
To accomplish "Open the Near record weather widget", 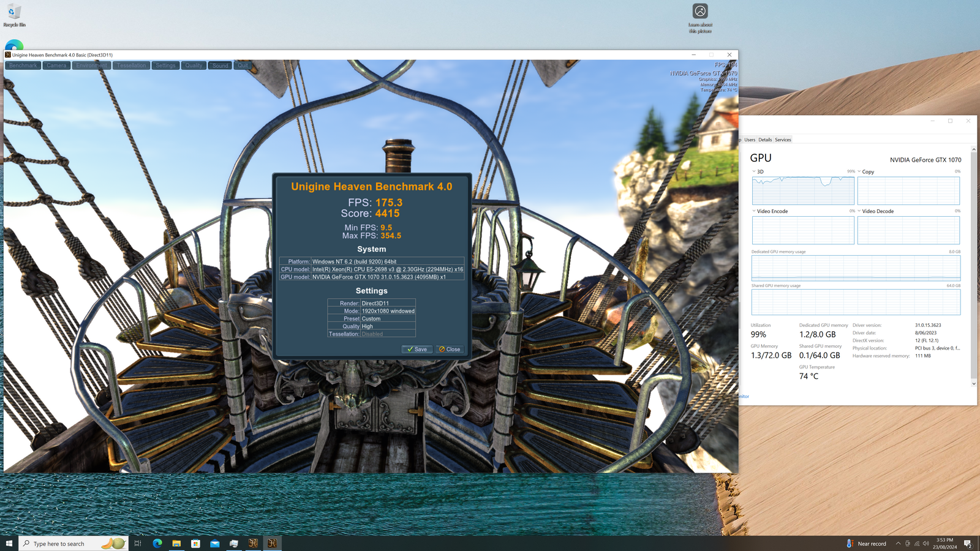I will pos(867,544).
